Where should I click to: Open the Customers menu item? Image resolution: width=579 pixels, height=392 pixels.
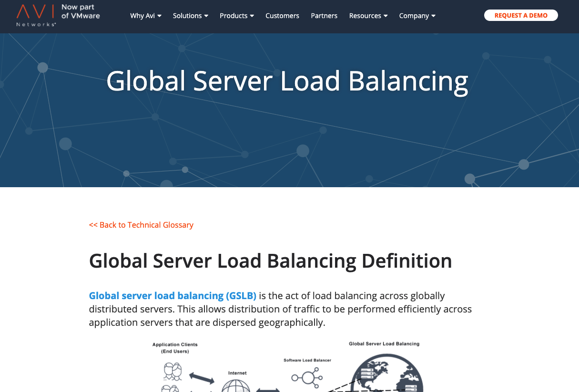pos(282,16)
